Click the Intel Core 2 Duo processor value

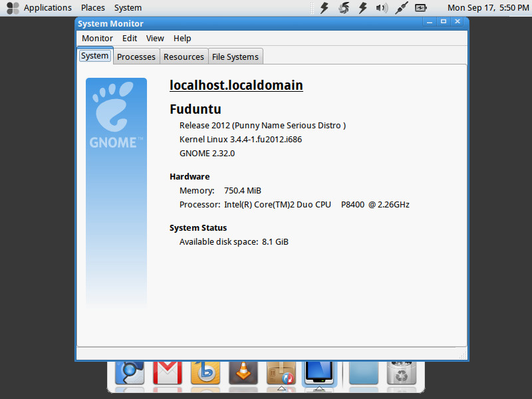pyautogui.click(x=317, y=205)
